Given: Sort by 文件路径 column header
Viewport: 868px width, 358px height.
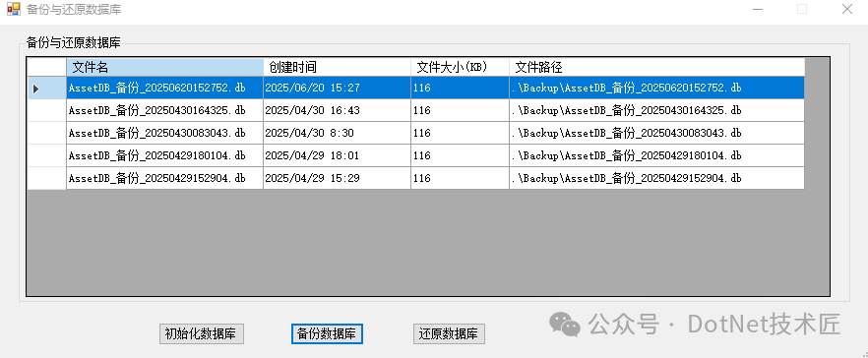Looking at the screenshot, I should pos(657,68).
